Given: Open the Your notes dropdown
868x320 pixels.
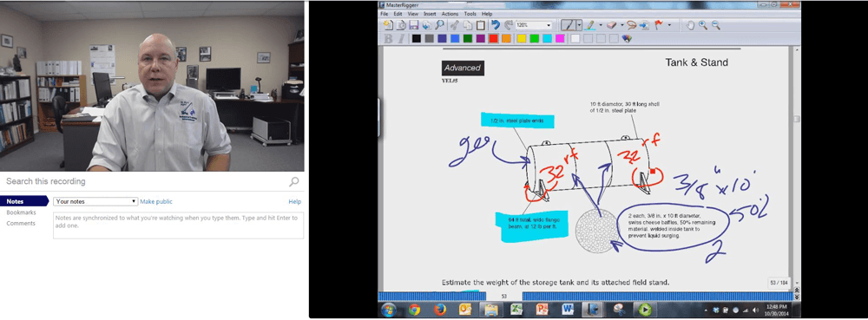Looking at the screenshot, I should (95, 202).
